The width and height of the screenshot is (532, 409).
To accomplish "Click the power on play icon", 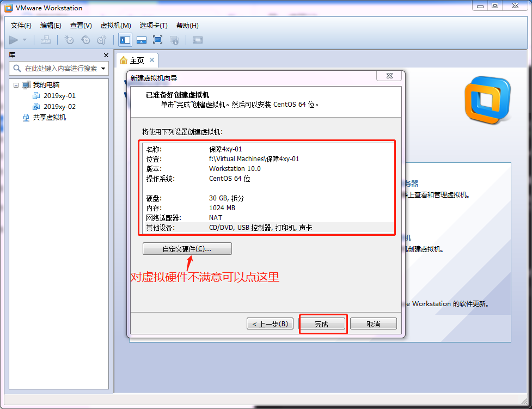I will pyautogui.click(x=14, y=40).
